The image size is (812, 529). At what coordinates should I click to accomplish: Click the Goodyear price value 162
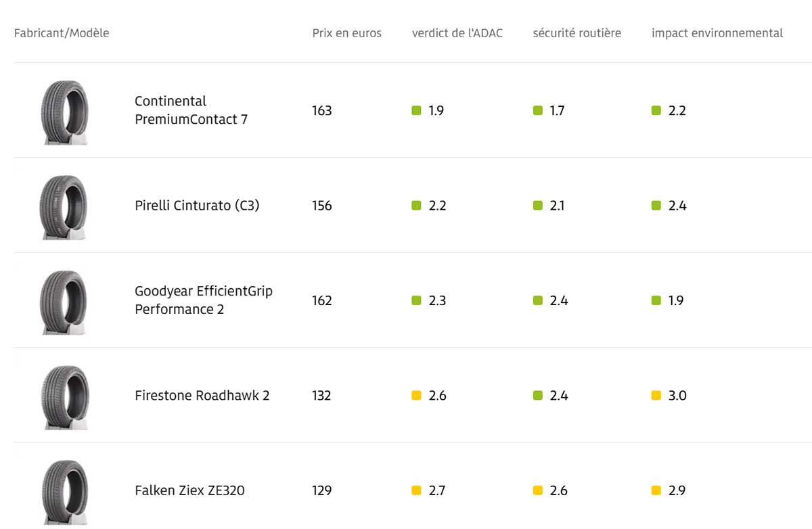[x=322, y=300]
